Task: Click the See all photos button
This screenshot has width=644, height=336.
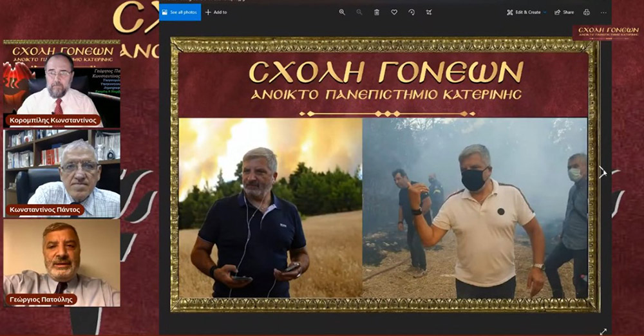Action: (x=180, y=12)
